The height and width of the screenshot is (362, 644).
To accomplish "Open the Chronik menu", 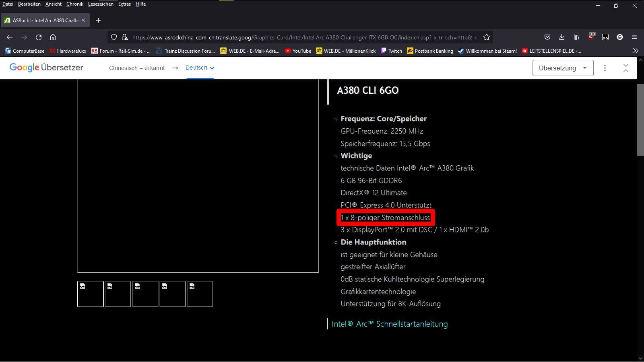I will pyautogui.click(x=75, y=4).
